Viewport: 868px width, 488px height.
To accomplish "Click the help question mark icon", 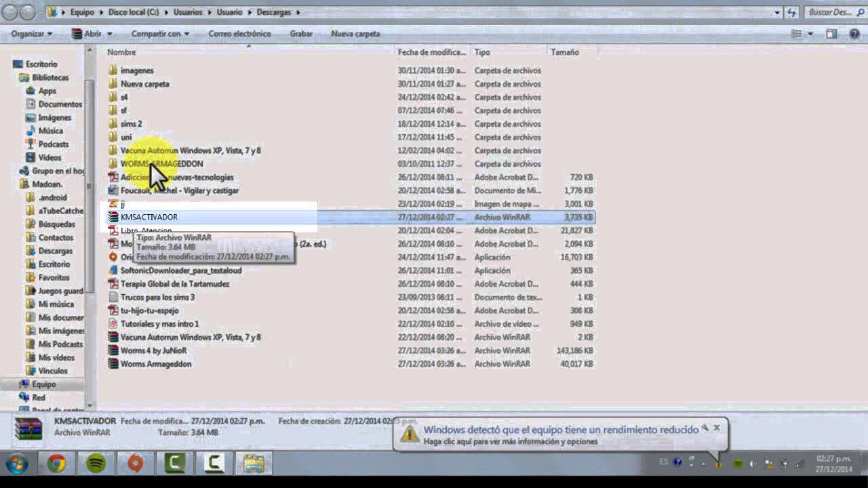I will pos(854,34).
